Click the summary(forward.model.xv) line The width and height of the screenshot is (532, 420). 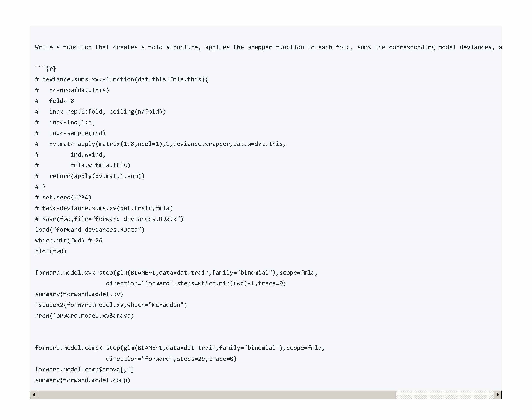79,294
